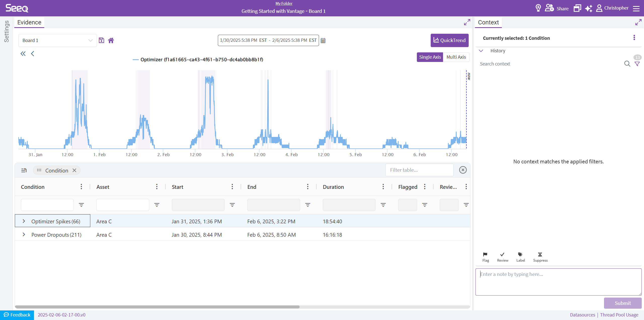The width and height of the screenshot is (644, 320).
Task: Click the horizontal table scrollbar
Action: pos(157,307)
